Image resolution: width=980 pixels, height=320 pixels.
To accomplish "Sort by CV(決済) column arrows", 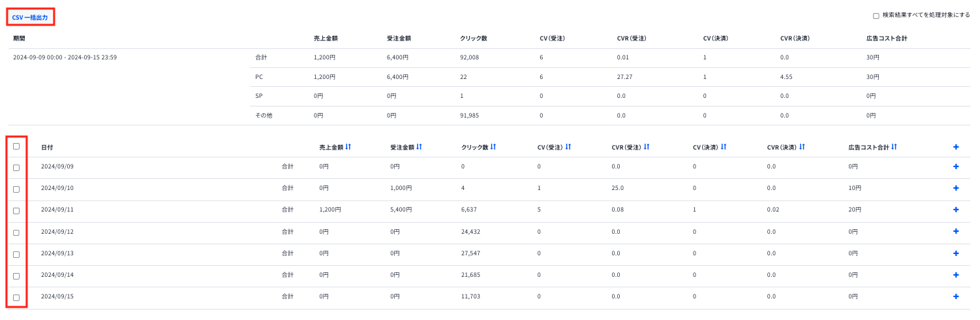I will pyautogui.click(x=724, y=147).
